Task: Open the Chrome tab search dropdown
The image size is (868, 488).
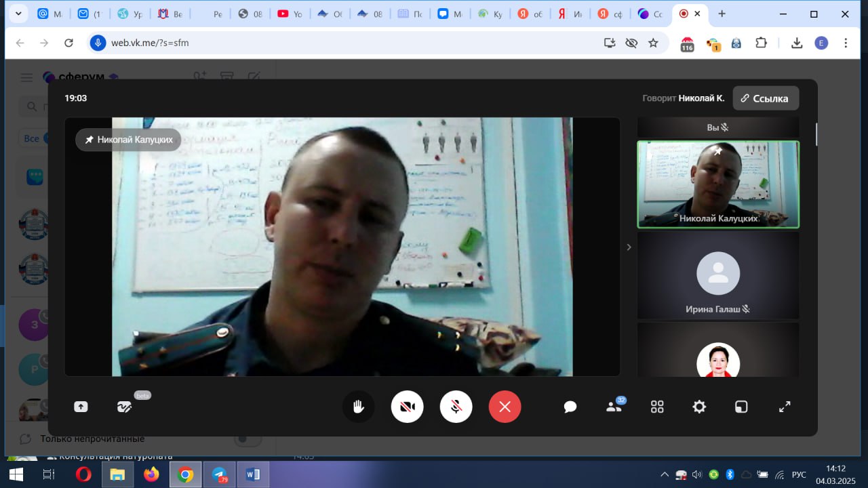Action: pyautogui.click(x=18, y=14)
